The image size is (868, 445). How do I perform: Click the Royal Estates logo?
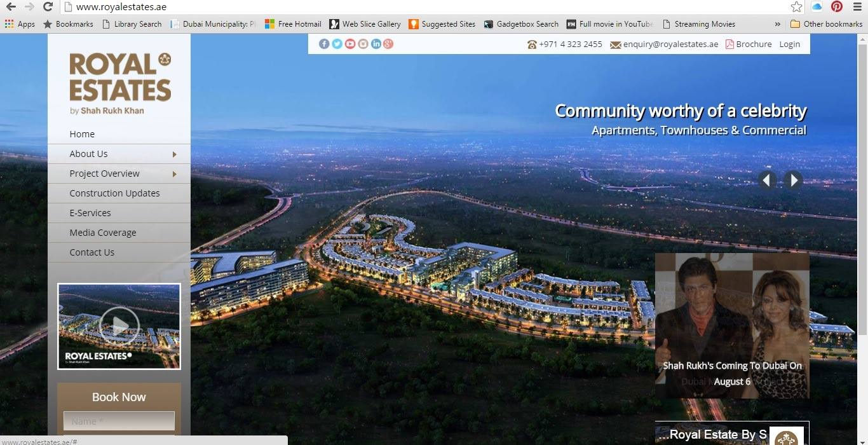[x=120, y=83]
